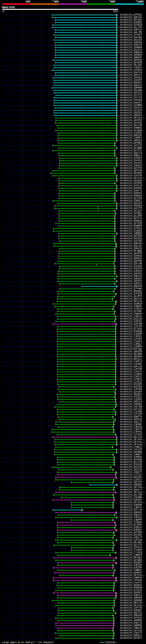Click the UniRef100_Q1L7P3 label
This screenshot has width=146, height=644.
(x=131, y=27)
